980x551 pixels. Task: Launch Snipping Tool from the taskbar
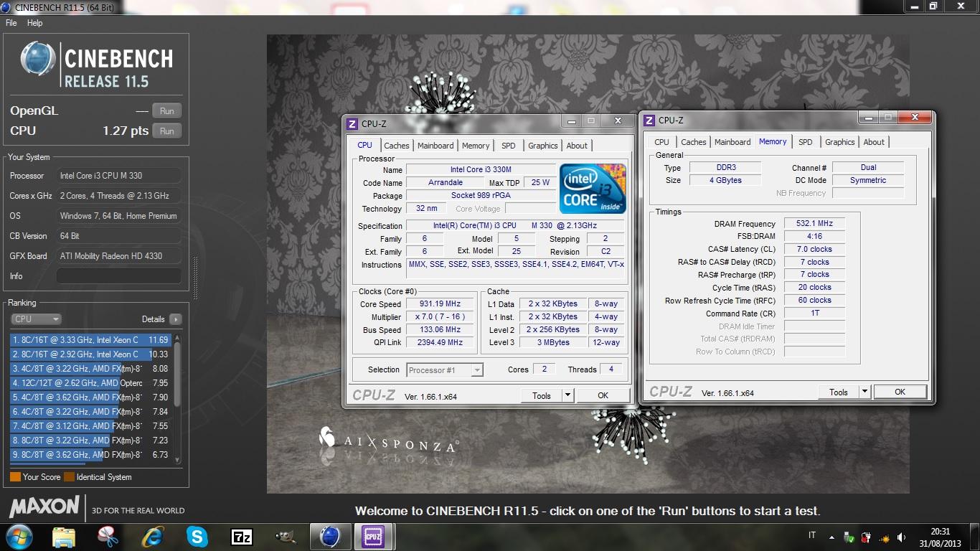point(108,536)
